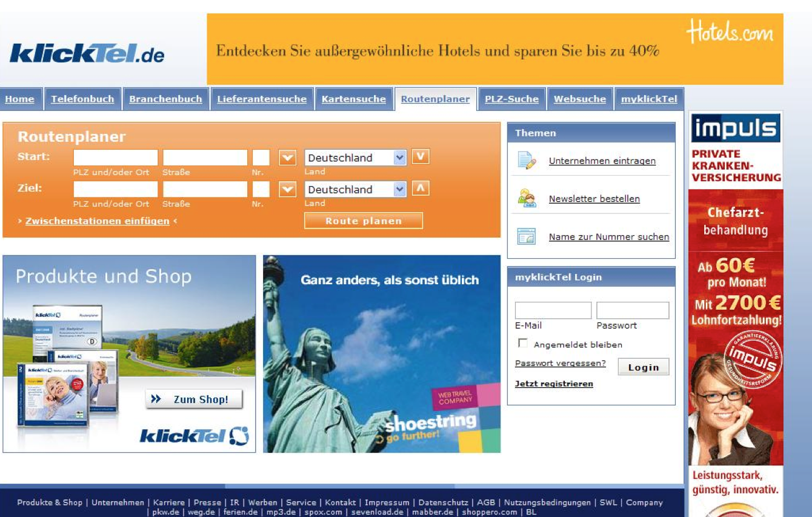The height and width of the screenshot is (517, 812).
Task: Open the Newsletter bestellen link
Action: [x=594, y=199]
